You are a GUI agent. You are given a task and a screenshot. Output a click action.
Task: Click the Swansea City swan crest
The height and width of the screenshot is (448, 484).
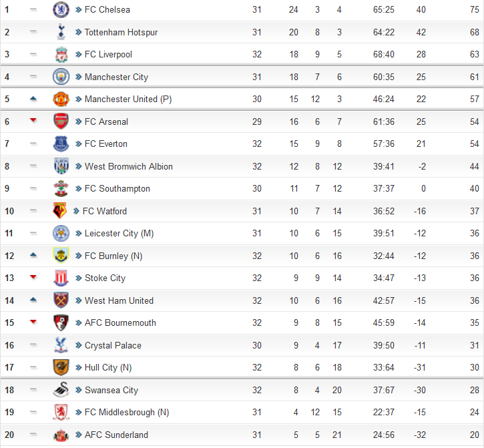coord(61,390)
